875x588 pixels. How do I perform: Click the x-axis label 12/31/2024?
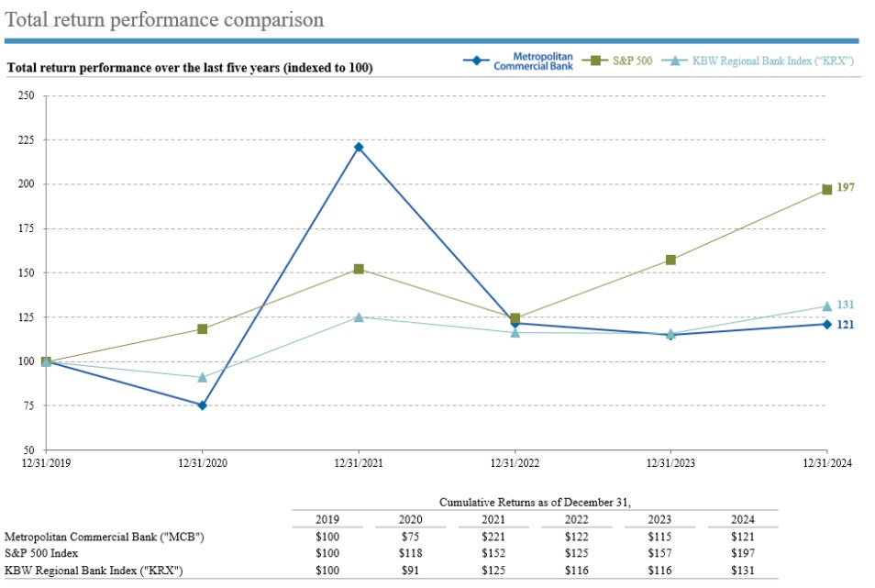(827, 463)
